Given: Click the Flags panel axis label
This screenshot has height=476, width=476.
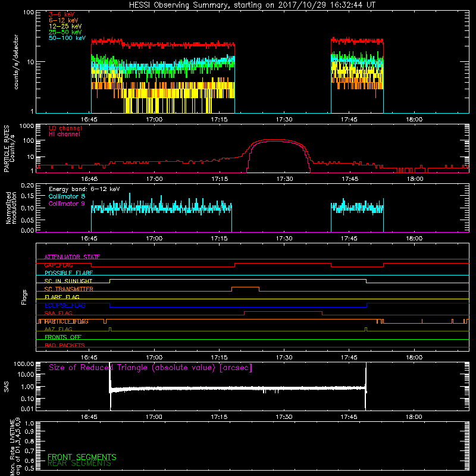Looking at the screenshot, I should pyautogui.click(x=24, y=297).
